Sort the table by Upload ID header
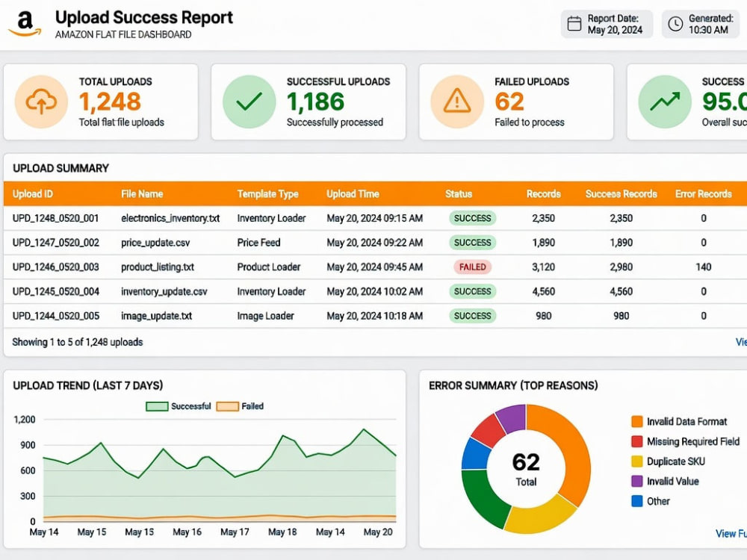Image resolution: width=747 pixels, height=560 pixels. [32, 194]
